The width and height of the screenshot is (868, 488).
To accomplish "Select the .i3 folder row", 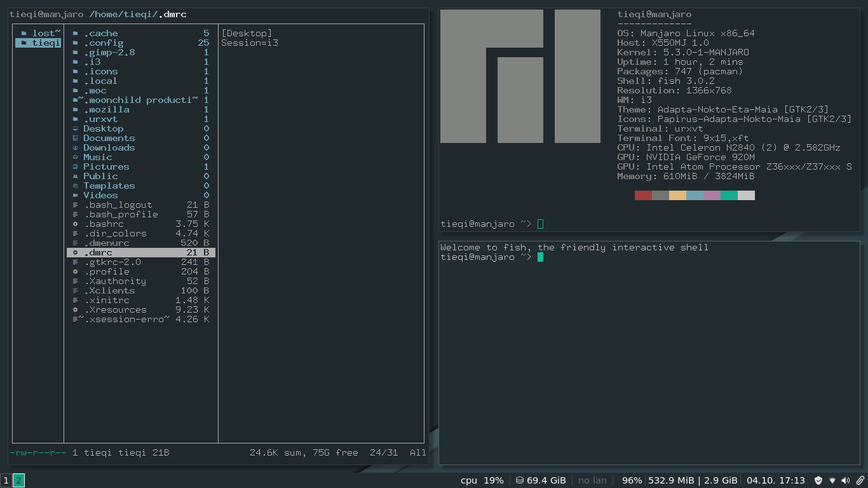I will 141,62.
